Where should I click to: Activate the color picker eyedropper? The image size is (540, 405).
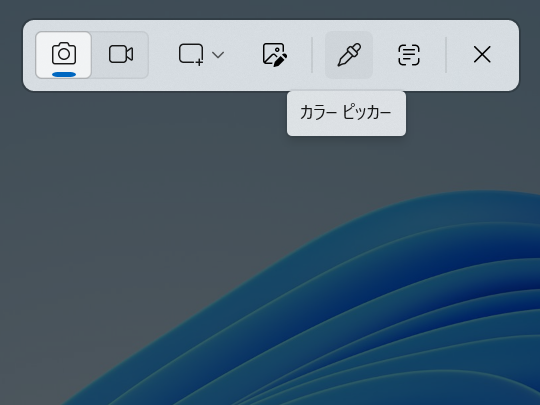[349, 55]
